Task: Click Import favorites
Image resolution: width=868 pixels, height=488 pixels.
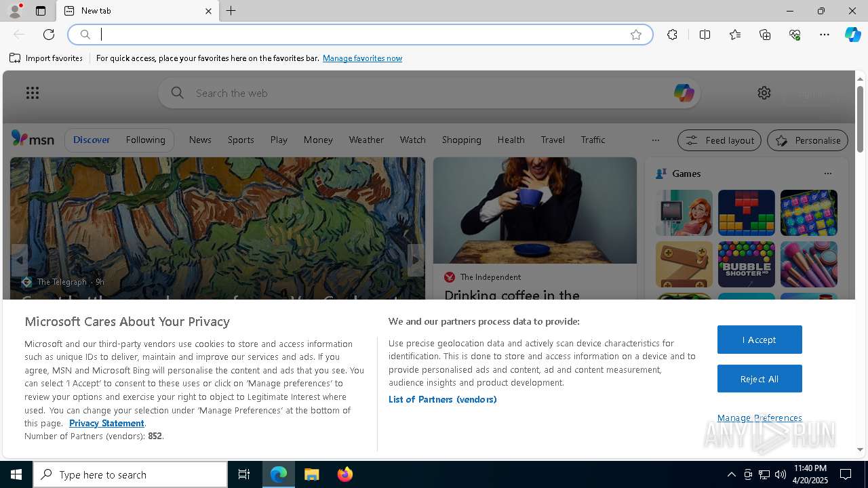Action: 46,58
